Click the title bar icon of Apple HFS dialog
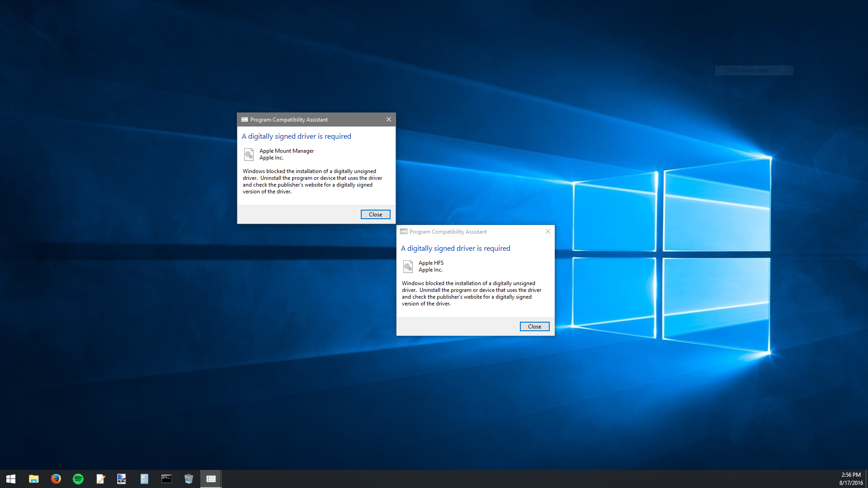The width and height of the screenshot is (868, 488). (x=404, y=231)
